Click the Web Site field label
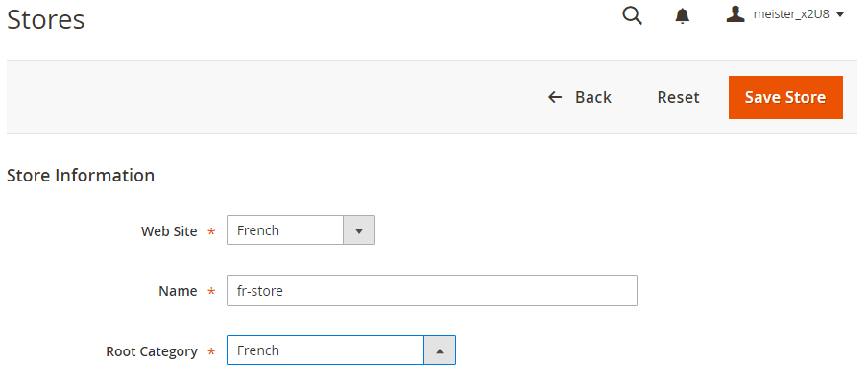The height and width of the screenshot is (386, 868). click(169, 231)
